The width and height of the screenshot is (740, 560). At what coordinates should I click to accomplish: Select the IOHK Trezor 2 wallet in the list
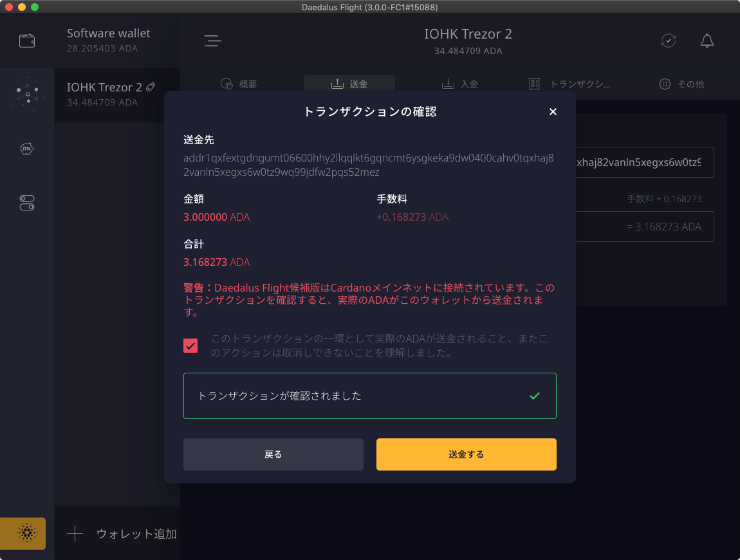click(x=117, y=95)
